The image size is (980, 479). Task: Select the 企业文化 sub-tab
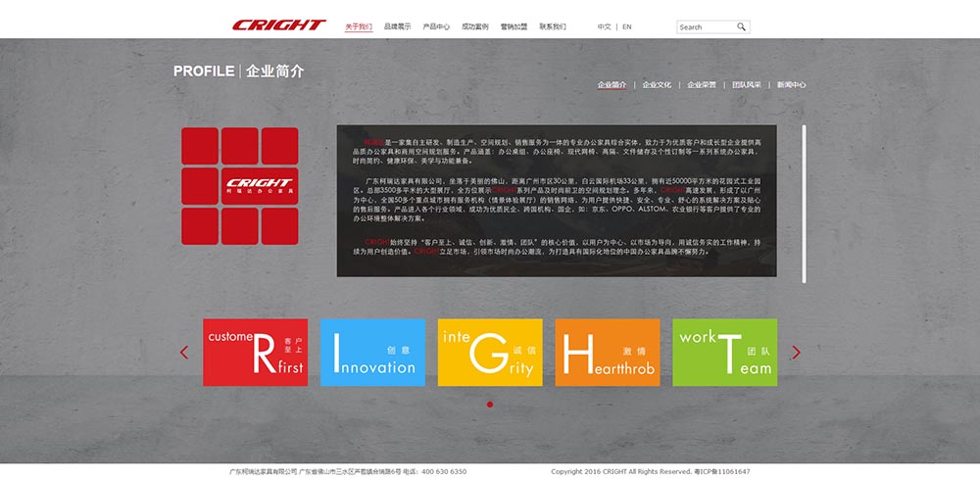657,85
